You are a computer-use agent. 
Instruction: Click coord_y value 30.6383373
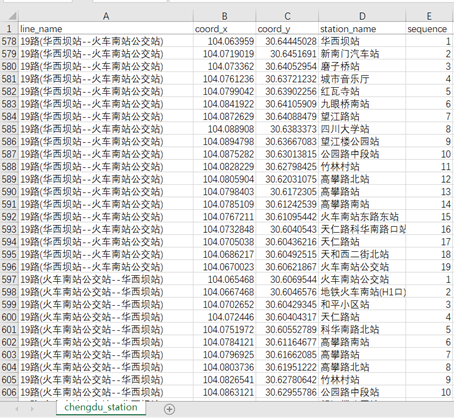tap(287, 129)
